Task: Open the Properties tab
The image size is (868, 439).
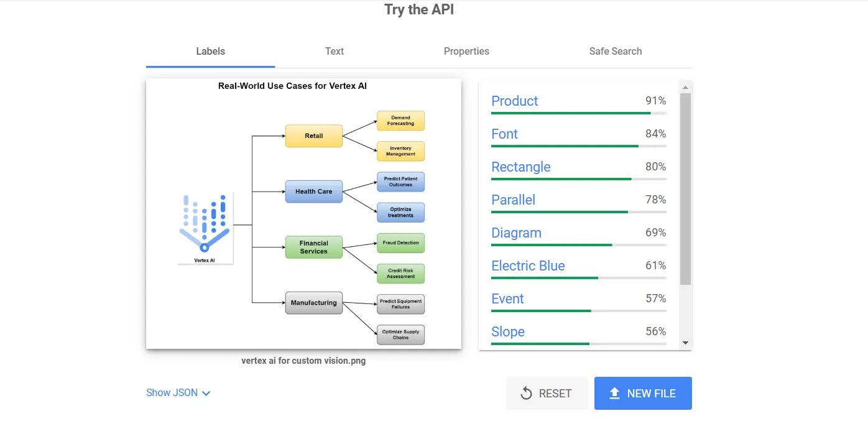Action: click(466, 52)
